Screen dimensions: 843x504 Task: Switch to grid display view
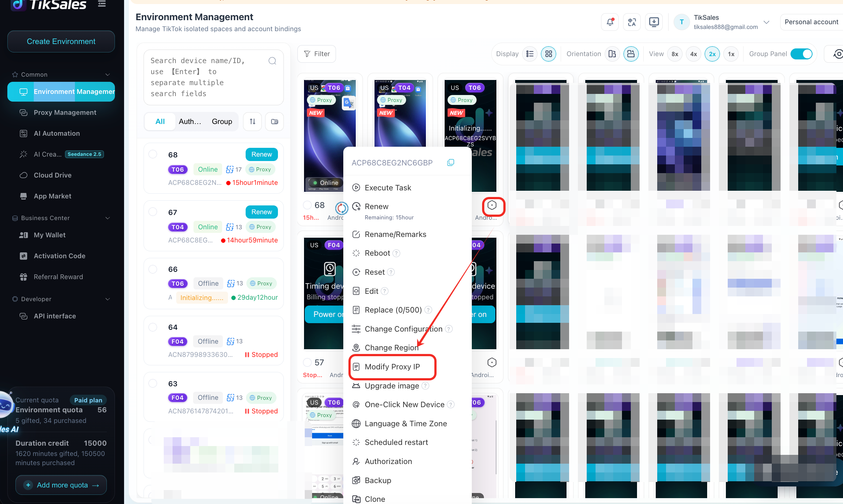click(549, 54)
